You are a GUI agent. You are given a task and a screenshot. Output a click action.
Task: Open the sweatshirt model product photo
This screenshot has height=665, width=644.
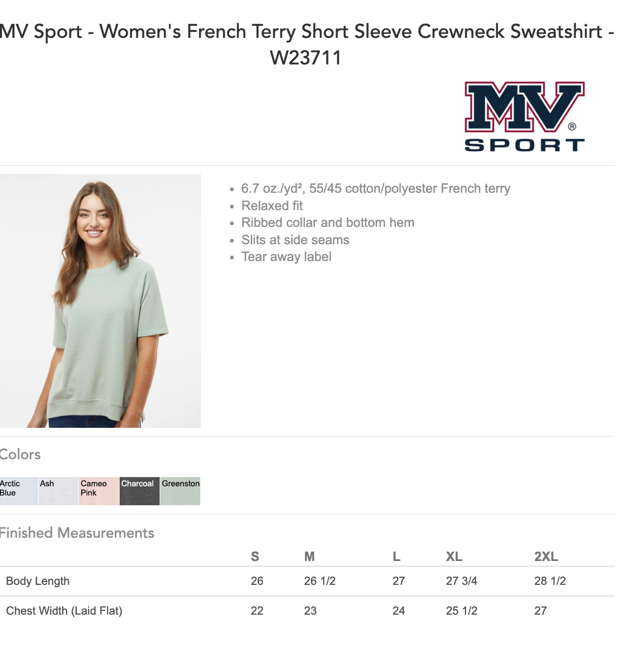pos(100,301)
